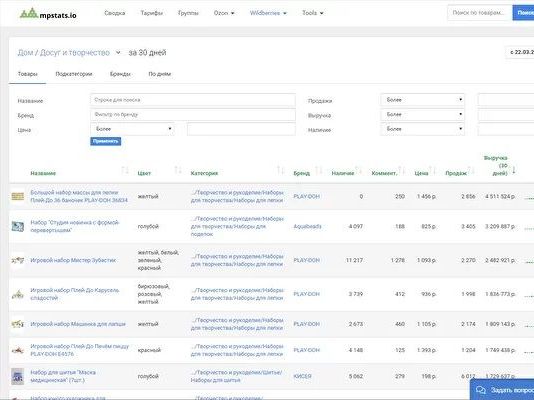
Task: Sort by Выручка descending arrow
Action: [x=514, y=170]
